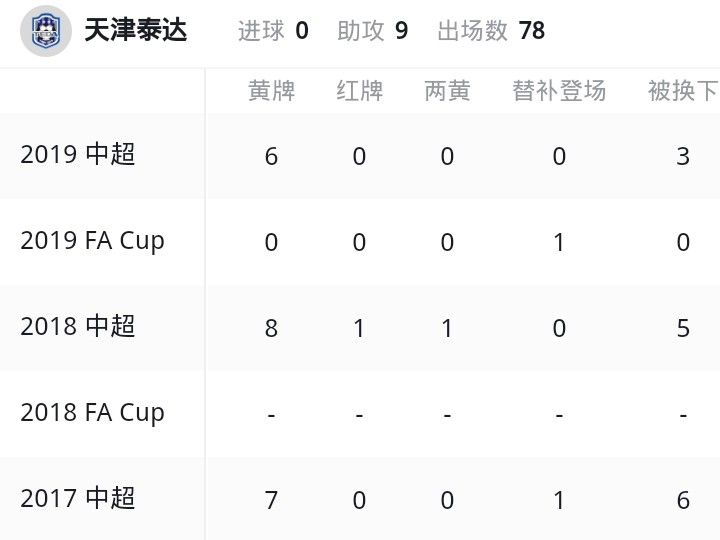Click the 进球 goals stat
The height and width of the screenshot is (540, 720).
pos(273,31)
